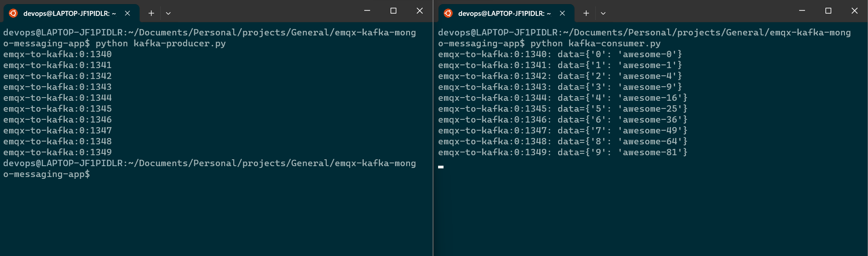
Task: Close the tab of the kafka-consumer terminal
Action: pyautogui.click(x=562, y=13)
